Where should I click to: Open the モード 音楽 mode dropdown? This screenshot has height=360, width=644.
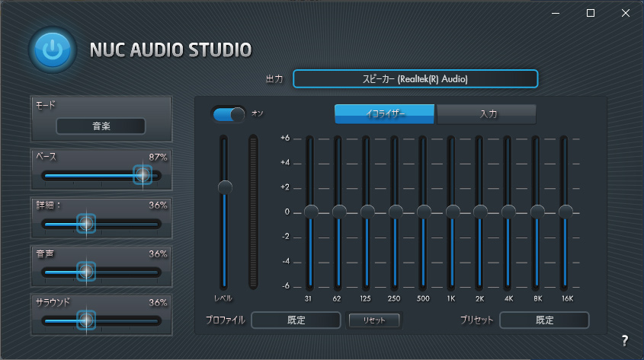click(101, 126)
